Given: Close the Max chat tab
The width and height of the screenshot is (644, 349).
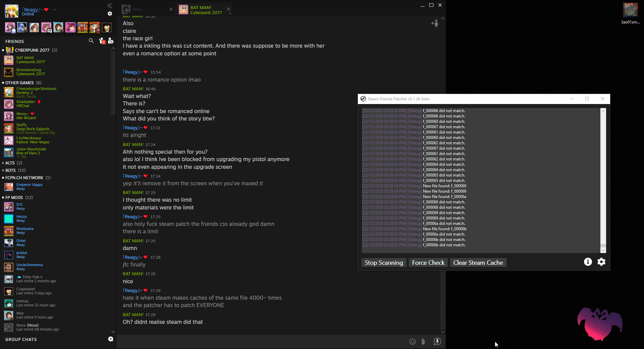Looking at the screenshot, I should 171,9.
